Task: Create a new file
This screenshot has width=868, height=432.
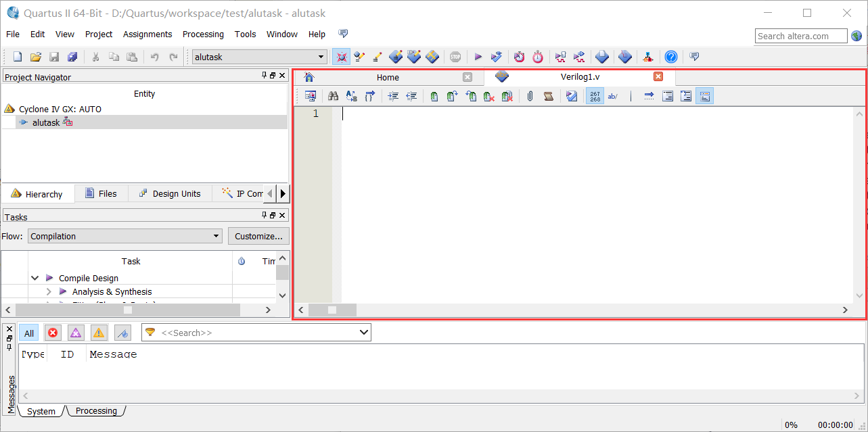Action: pos(16,57)
